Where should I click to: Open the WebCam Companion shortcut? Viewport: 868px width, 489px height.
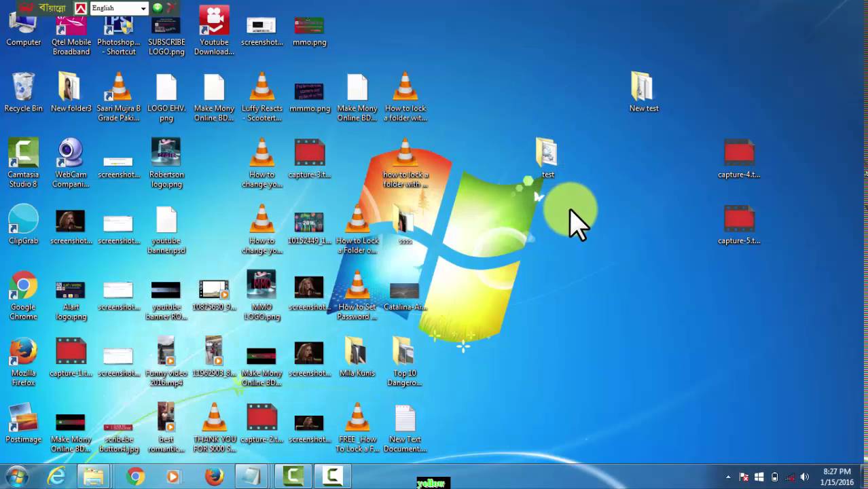(71, 163)
